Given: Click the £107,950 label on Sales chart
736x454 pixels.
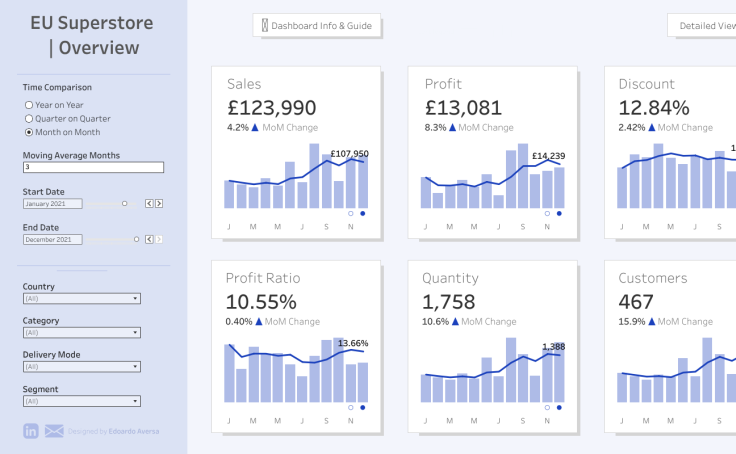Looking at the screenshot, I should coord(350,154).
